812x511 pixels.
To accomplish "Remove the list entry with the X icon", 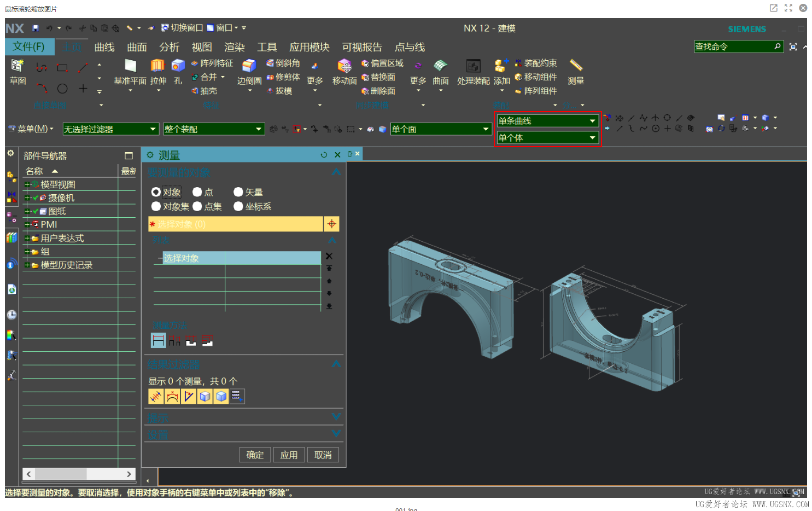I will coord(329,256).
